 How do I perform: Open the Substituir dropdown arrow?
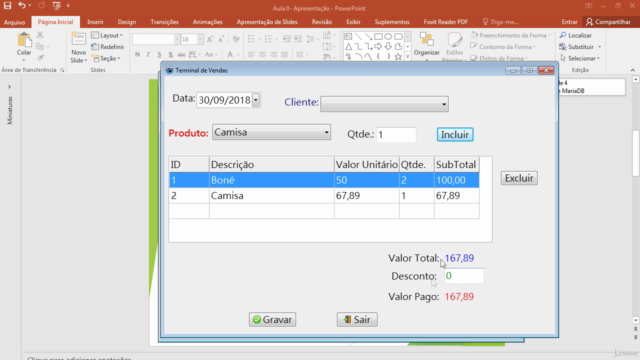coord(600,47)
